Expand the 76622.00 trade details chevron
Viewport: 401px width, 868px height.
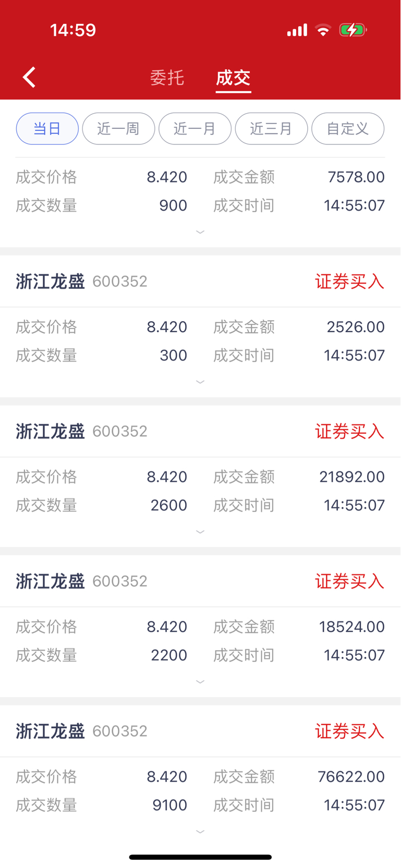pos(200,832)
